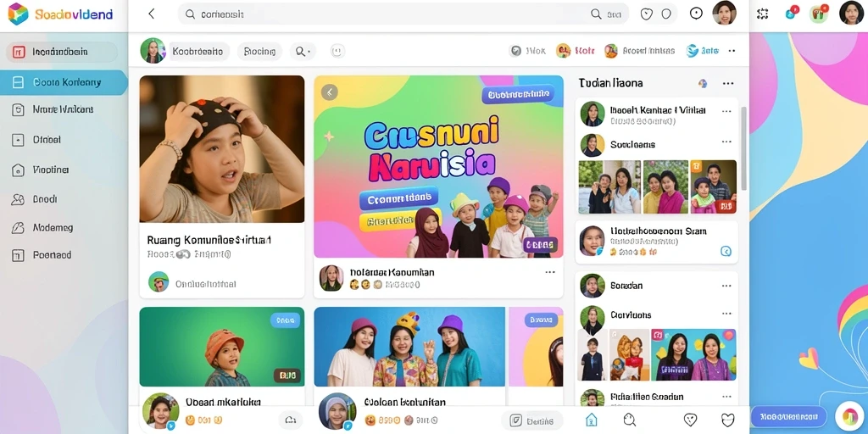The image size is (868, 434).
Task: Open more options for first right-panel row
Action: coord(726,111)
